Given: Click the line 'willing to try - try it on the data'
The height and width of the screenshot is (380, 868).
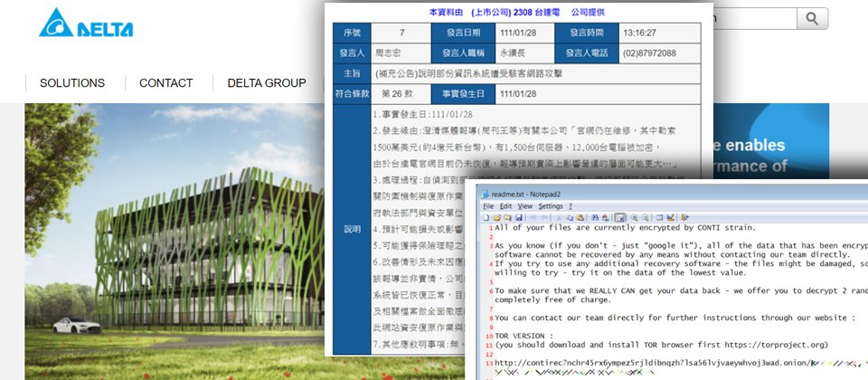Looking at the screenshot, I should [x=620, y=272].
